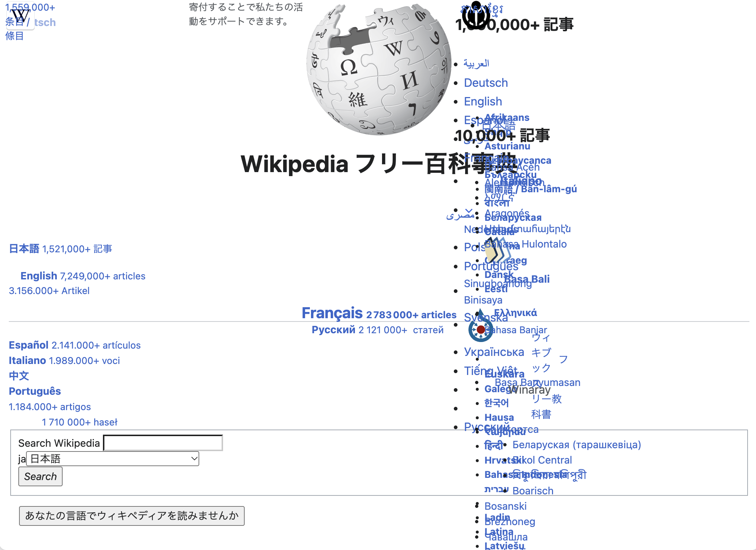Select Українська in the language list

(494, 352)
